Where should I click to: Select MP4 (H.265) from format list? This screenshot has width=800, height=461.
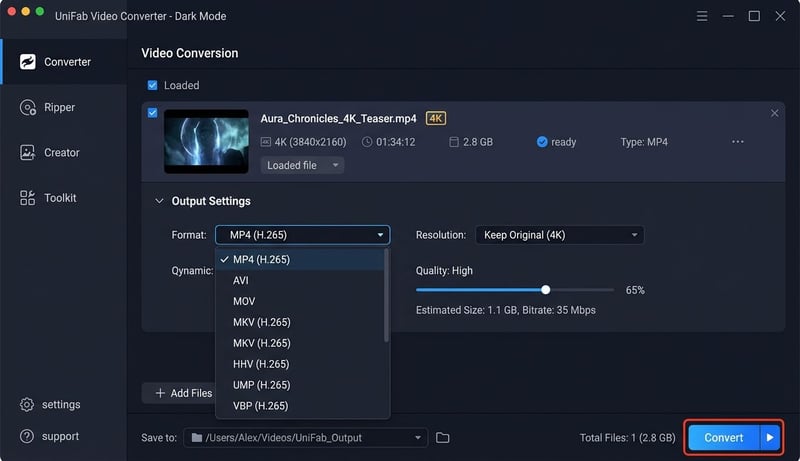[300, 260]
